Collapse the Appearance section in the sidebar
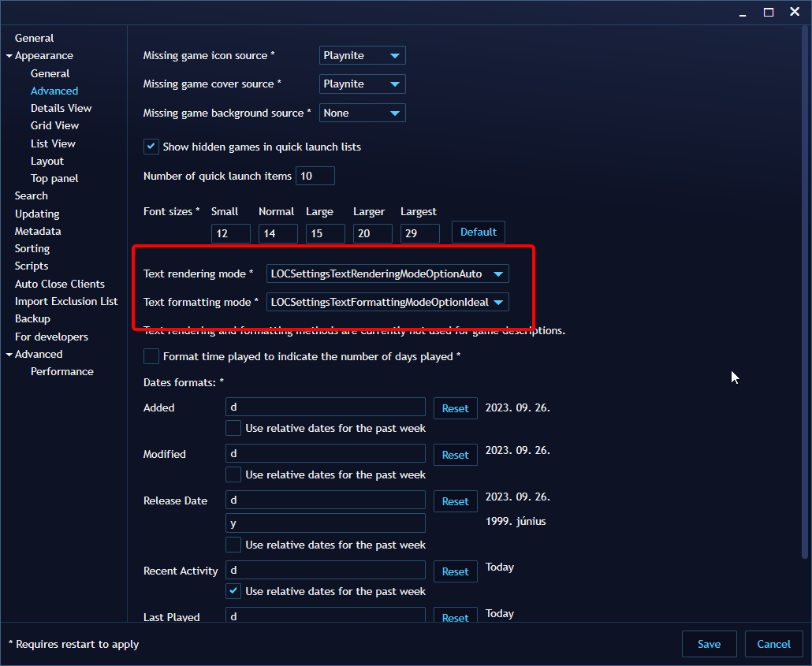This screenshot has height=666, width=812. (x=7, y=55)
